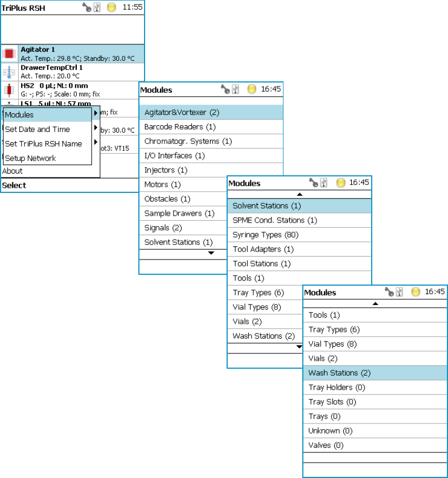Click USB icon in Solvent Stations modules window
This screenshot has width=448, height=478.
(323, 182)
